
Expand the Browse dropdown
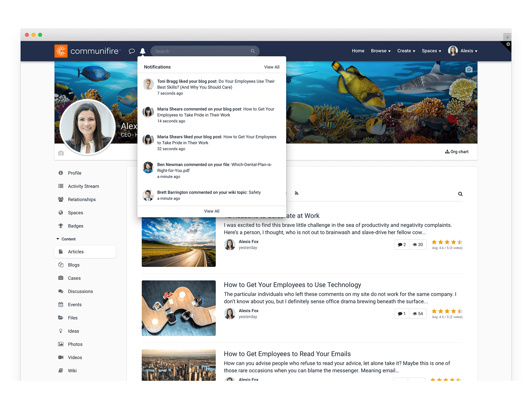pyautogui.click(x=381, y=51)
